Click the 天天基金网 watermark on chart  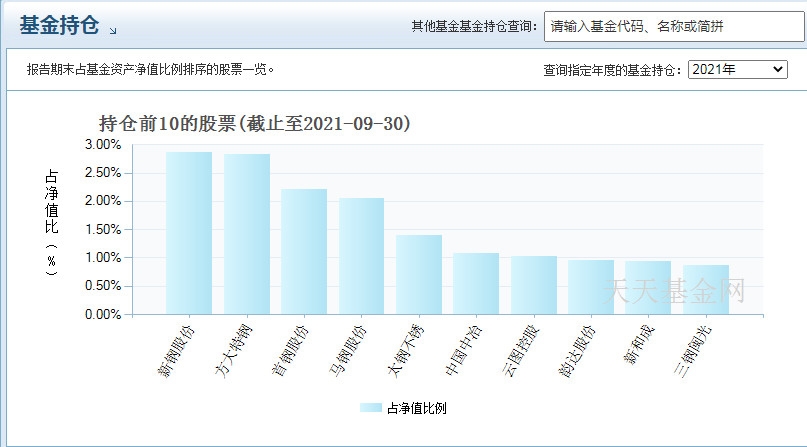coord(674,291)
